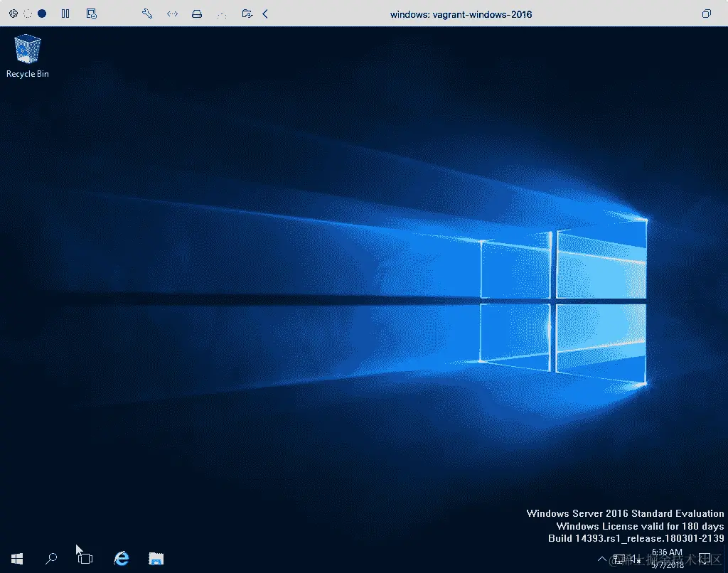Select the Recycle Bin desktop icon
The width and height of the screenshot is (728, 573).
coord(28,56)
